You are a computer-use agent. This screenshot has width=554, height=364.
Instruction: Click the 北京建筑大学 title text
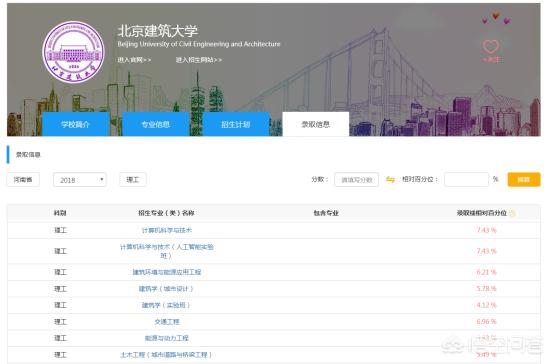[158, 31]
